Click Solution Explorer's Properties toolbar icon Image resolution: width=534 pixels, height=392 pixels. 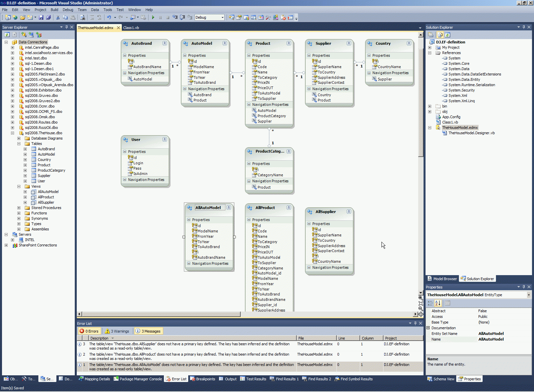click(431, 35)
